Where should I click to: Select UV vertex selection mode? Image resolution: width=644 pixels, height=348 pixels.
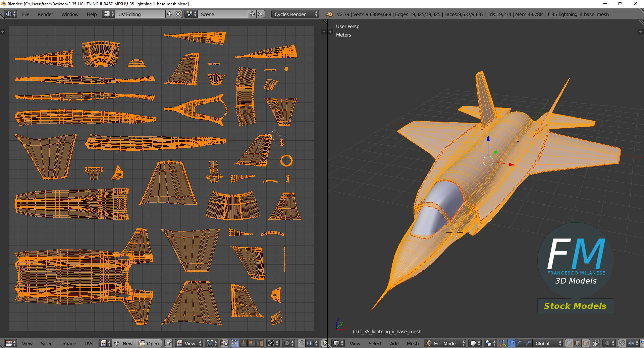coord(235,343)
